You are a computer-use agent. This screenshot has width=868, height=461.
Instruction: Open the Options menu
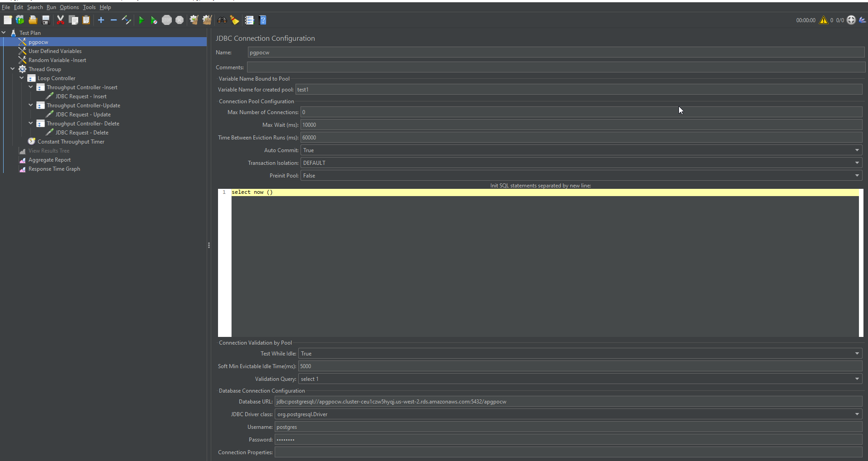[x=69, y=7]
